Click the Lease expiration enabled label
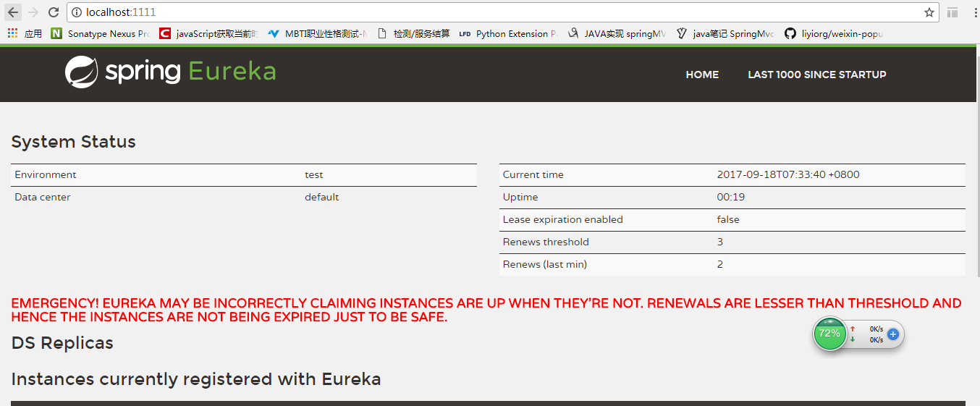This screenshot has width=980, height=406. pos(563,220)
